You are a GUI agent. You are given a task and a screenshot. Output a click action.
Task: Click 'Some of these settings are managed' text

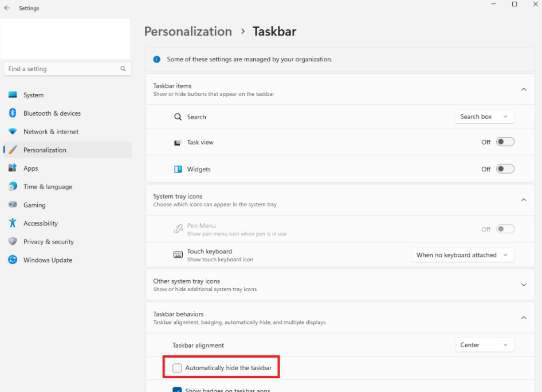click(249, 59)
